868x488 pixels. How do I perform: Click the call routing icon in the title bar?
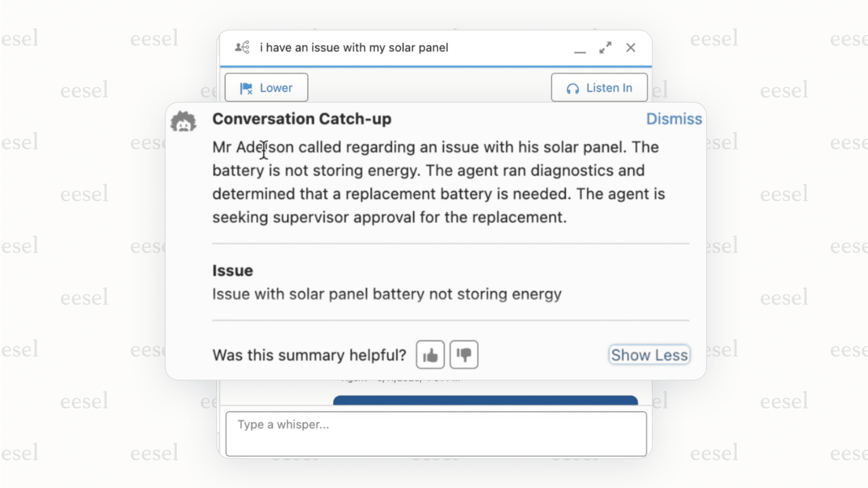242,48
